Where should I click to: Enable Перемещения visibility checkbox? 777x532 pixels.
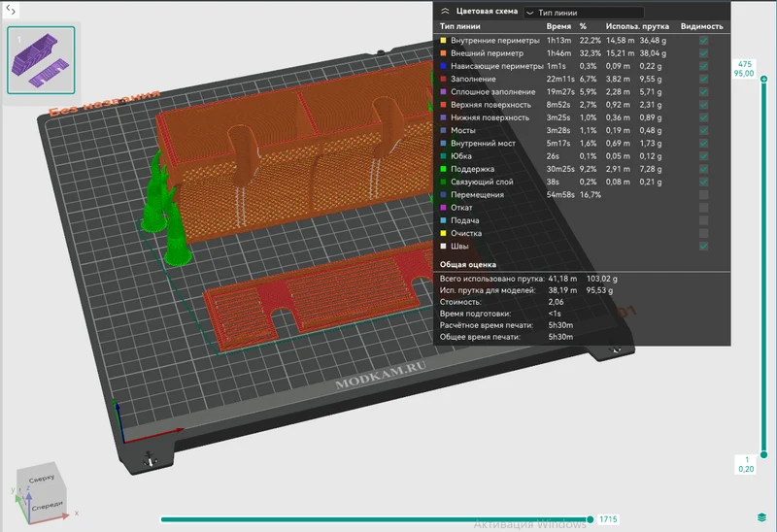pyautogui.click(x=703, y=195)
